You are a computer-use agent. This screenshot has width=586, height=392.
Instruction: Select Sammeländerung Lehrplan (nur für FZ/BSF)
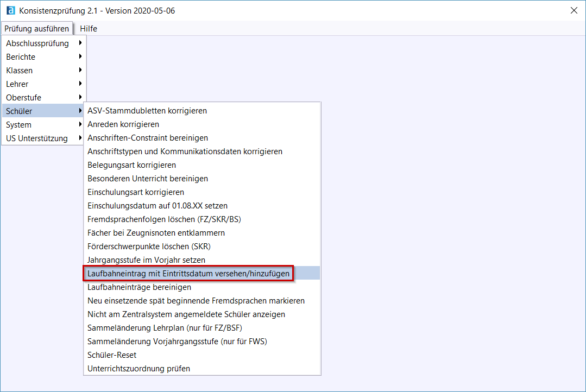pos(202,328)
